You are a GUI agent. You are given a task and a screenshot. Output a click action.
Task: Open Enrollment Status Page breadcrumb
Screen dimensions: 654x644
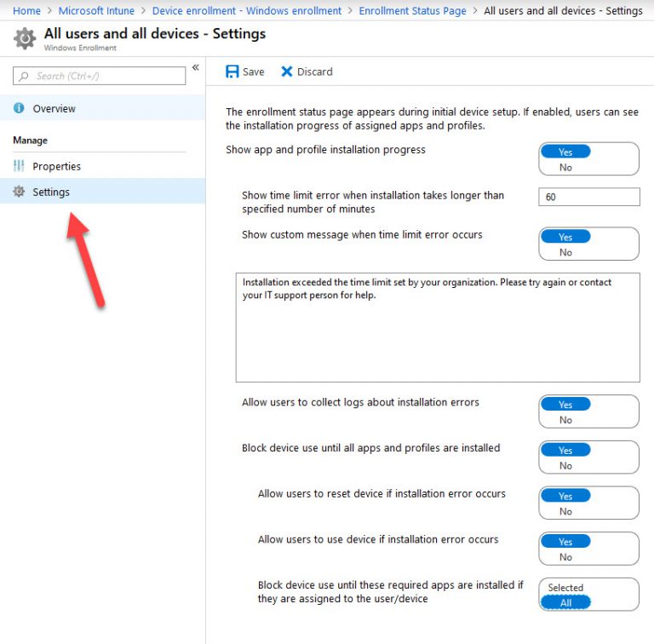tap(412, 11)
